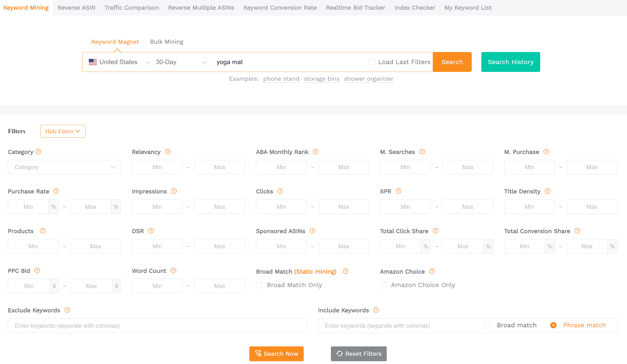
Task: Click the Exclude Keywords help icon
Action: [x=67, y=310]
